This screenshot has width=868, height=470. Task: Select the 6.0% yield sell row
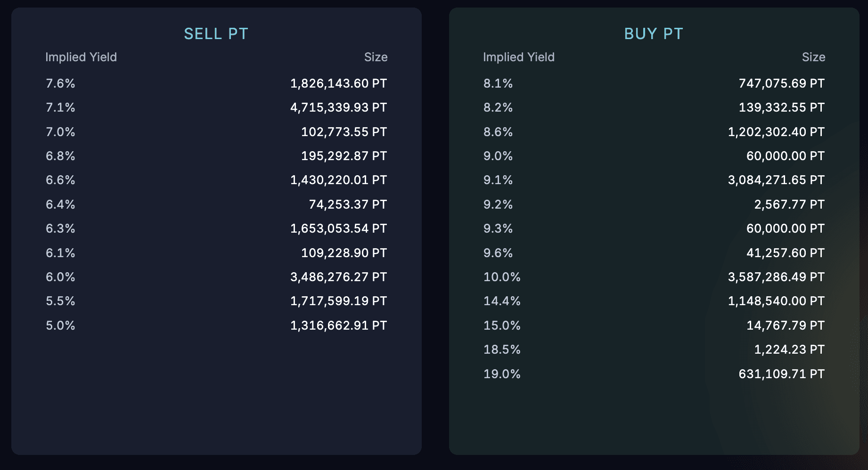tap(60, 277)
